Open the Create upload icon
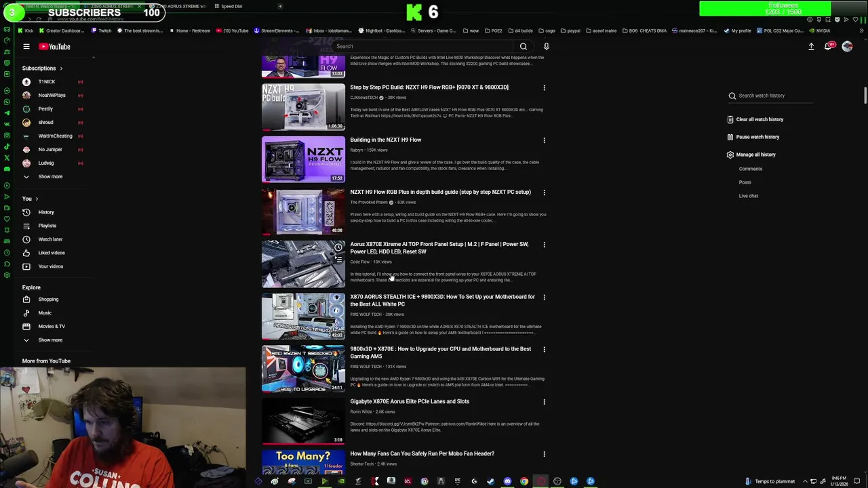 tap(811, 47)
